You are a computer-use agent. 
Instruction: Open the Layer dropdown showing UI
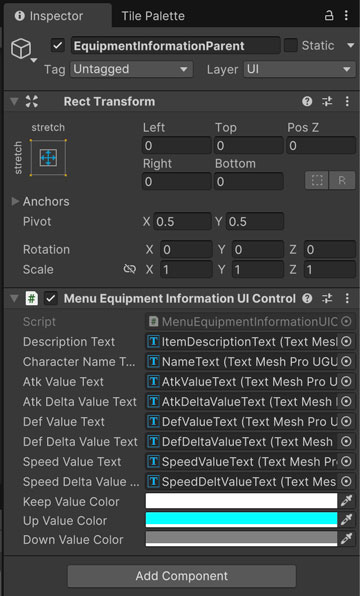pyautogui.click(x=300, y=69)
